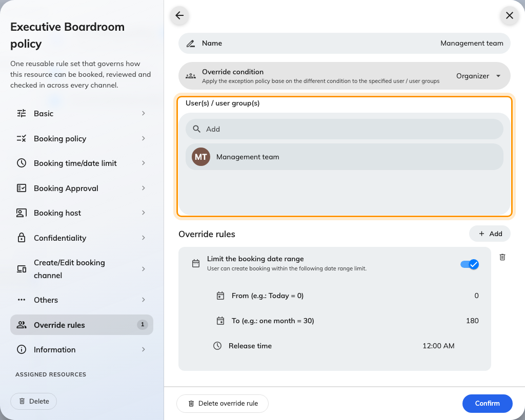Expand the Booking time/date limit chevron
Viewport: 525px width, 420px height.
click(144, 163)
